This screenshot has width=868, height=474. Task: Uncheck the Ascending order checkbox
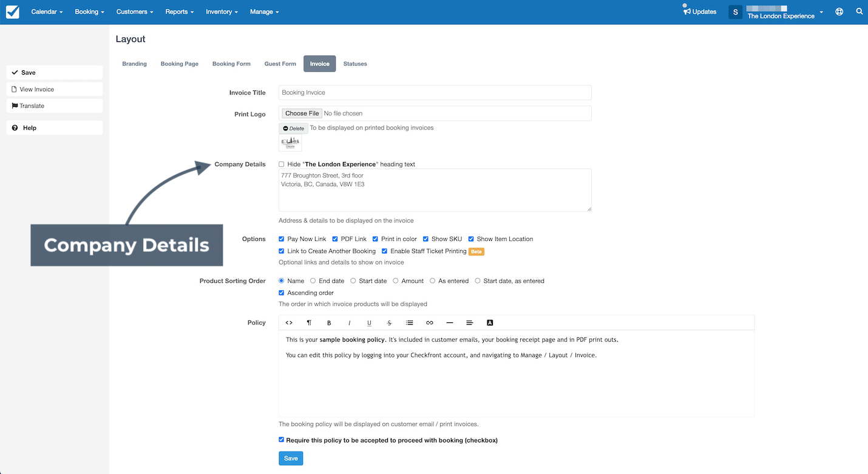pyautogui.click(x=282, y=293)
